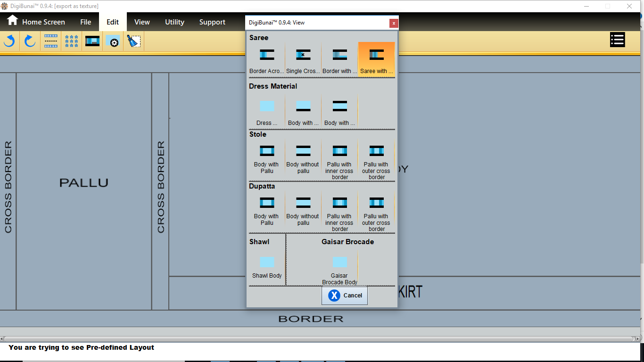Open the File menu
Image resolution: width=644 pixels, height=362 pixels.
click(86, 22)
